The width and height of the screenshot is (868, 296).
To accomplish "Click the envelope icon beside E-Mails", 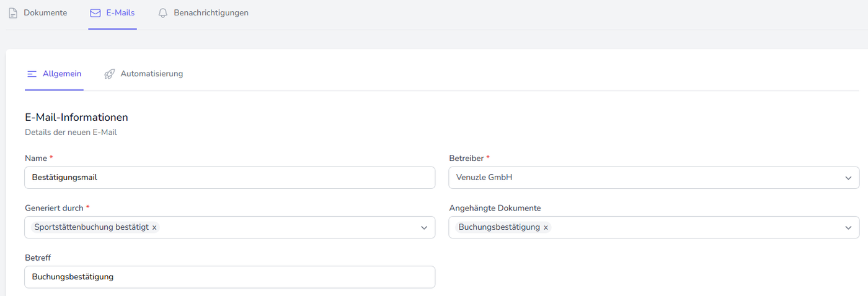I will pyautogui.click(x=95, y=13).
